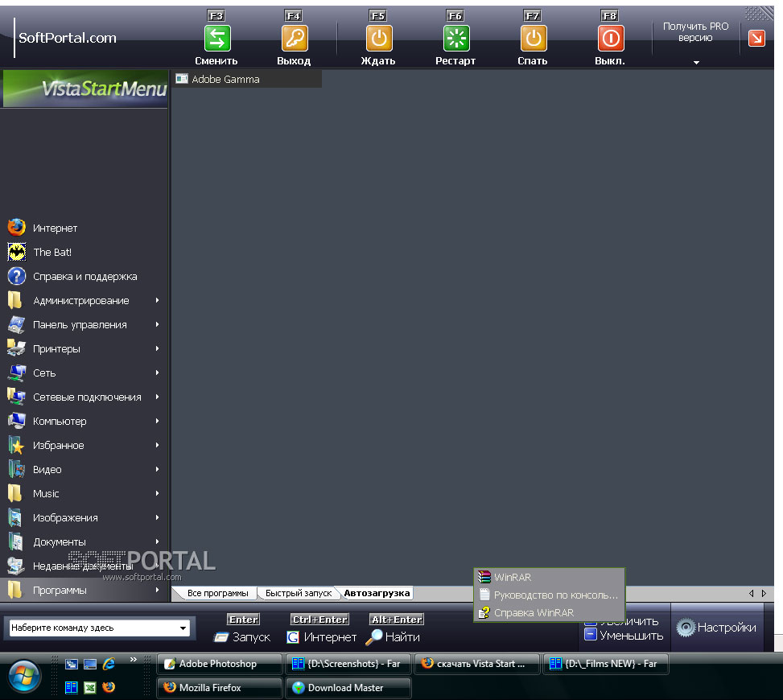Click Internet Explorer quick launch icon
The height and width of the screenshot is (700, 783).
point(109,664)
